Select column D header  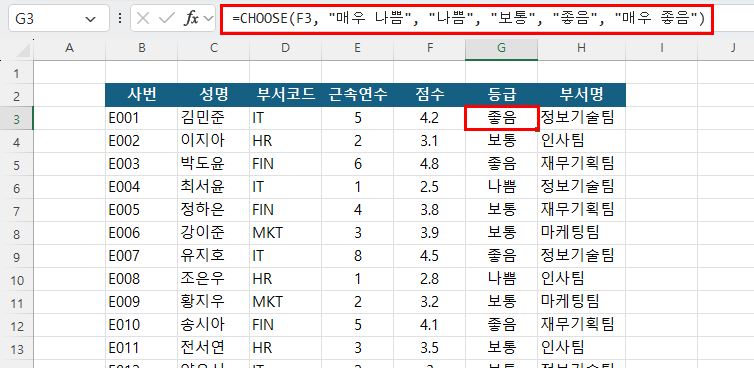tap(286, 48)
